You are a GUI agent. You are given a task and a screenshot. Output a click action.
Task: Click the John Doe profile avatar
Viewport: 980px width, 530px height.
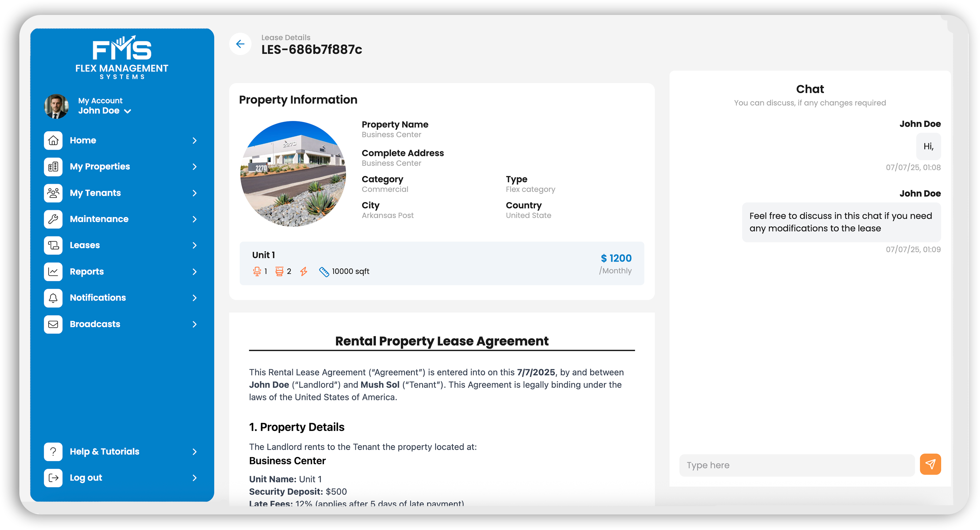click(57, 106)
